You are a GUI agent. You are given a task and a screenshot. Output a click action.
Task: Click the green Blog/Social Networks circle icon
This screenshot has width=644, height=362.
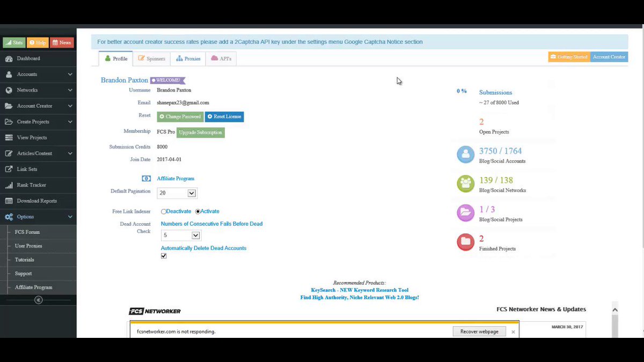(x=465, y=184)
